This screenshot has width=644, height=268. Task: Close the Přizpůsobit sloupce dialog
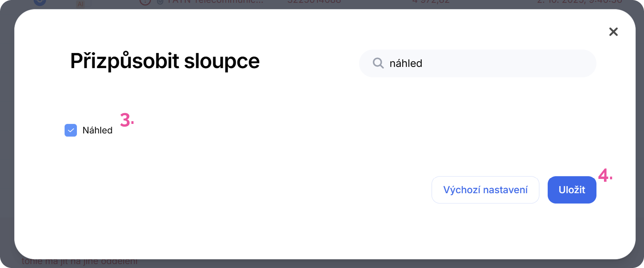(613, 32)
